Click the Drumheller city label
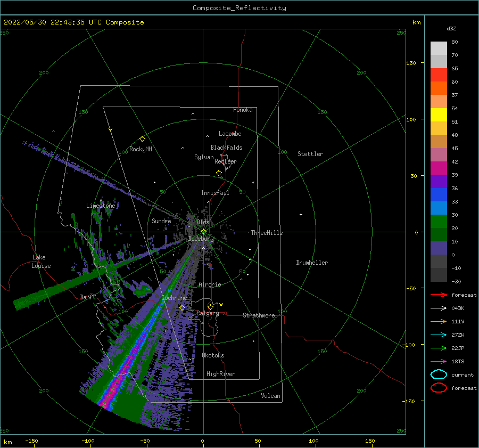The height and width of the screenshot is (448, 479). pyautogui.click(x=312, y=263)
